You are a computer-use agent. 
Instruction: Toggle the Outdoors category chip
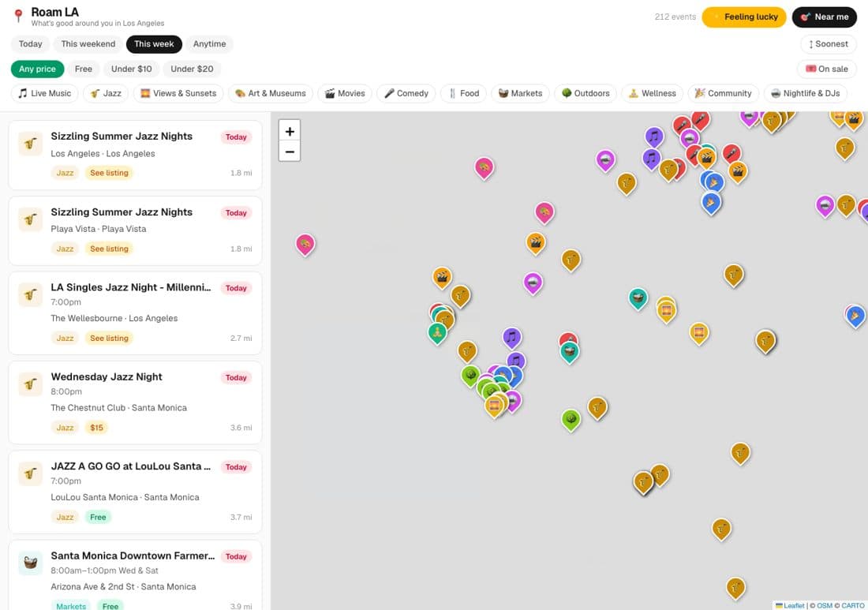tap(586, 93)
